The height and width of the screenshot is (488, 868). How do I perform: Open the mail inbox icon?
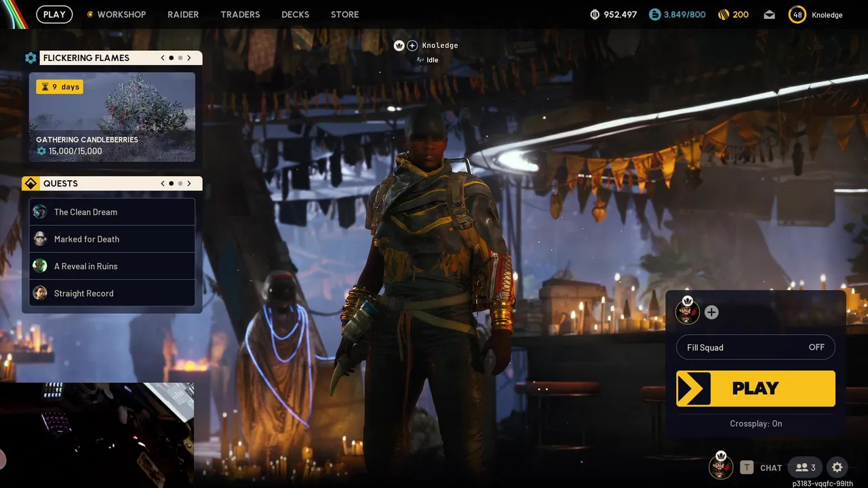tap(769, 14)
